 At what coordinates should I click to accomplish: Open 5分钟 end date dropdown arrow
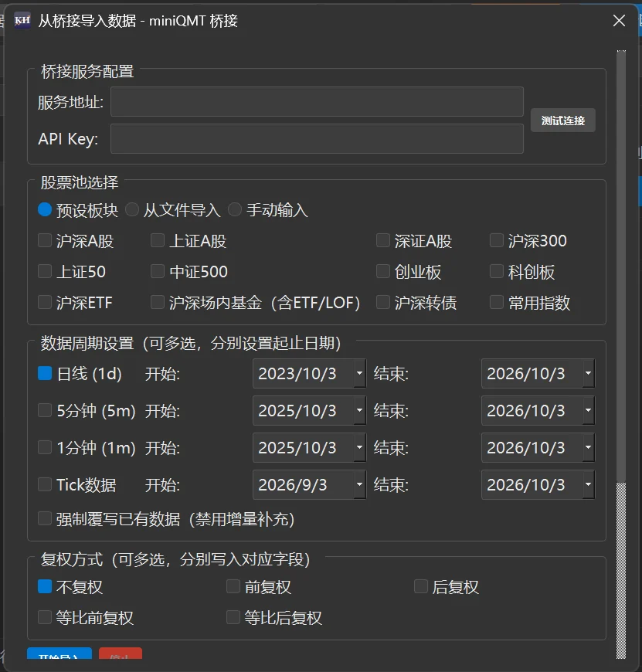click(x=589, y=410)
